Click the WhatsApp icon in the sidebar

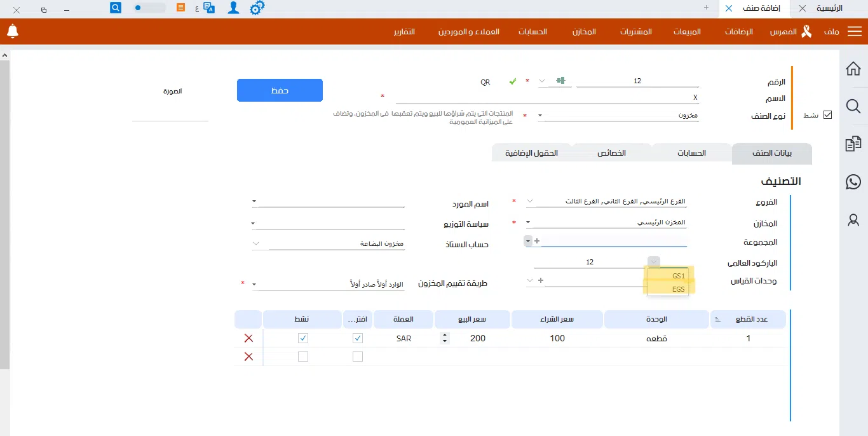853,182
